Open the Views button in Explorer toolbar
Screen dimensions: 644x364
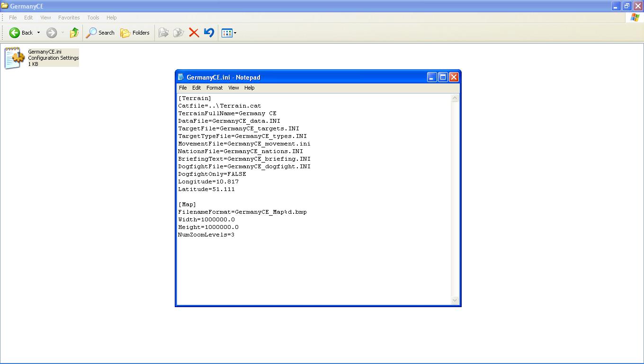coord(227,33)
